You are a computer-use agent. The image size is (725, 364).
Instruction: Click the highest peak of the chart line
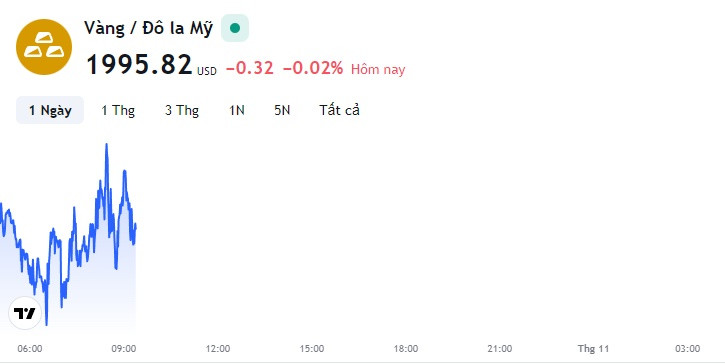(106, 145)
